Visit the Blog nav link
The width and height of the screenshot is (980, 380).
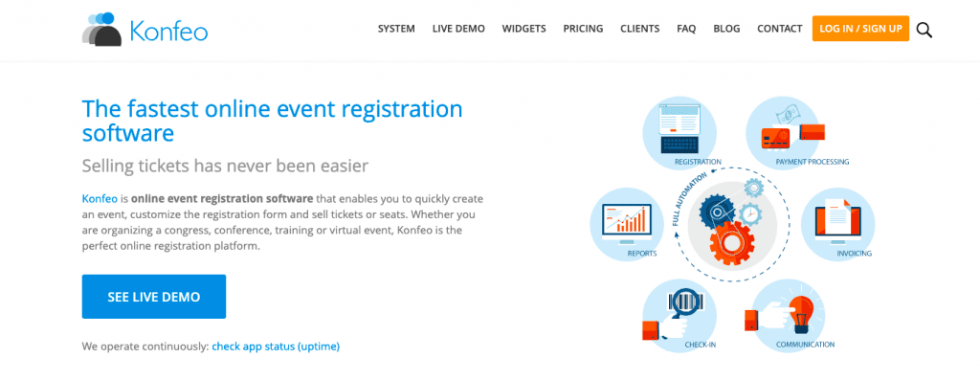pyautogui.click(x=727, y=29)
